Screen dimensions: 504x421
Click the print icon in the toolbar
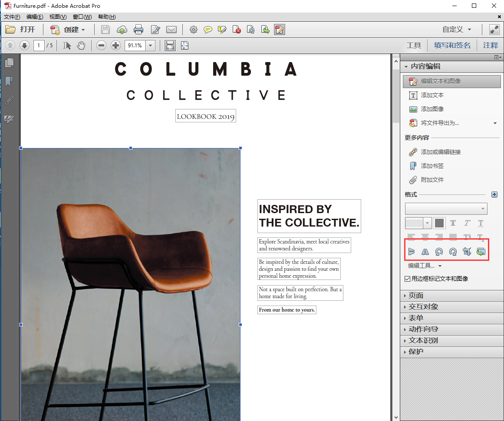[138, 30]
